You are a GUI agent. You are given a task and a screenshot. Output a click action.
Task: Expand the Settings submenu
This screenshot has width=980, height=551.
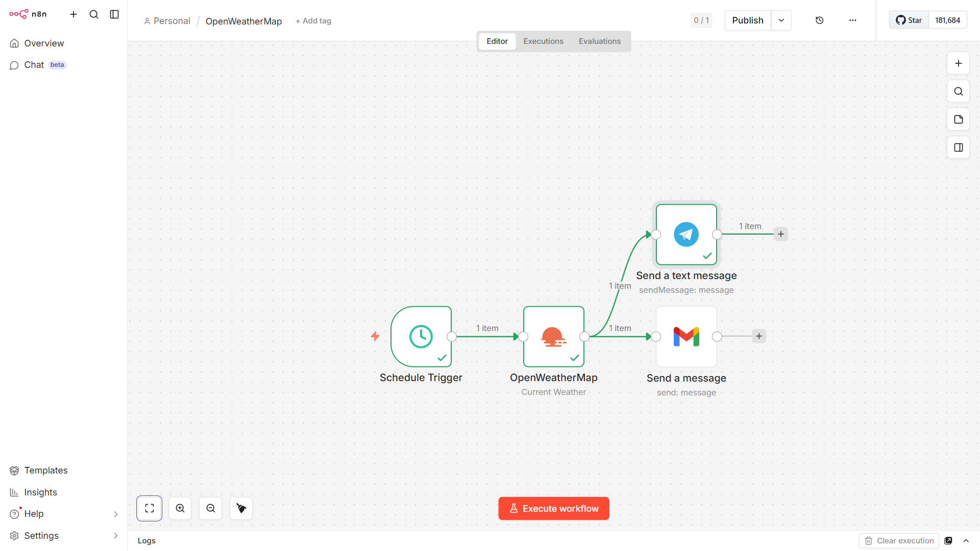tap(115, 536)
